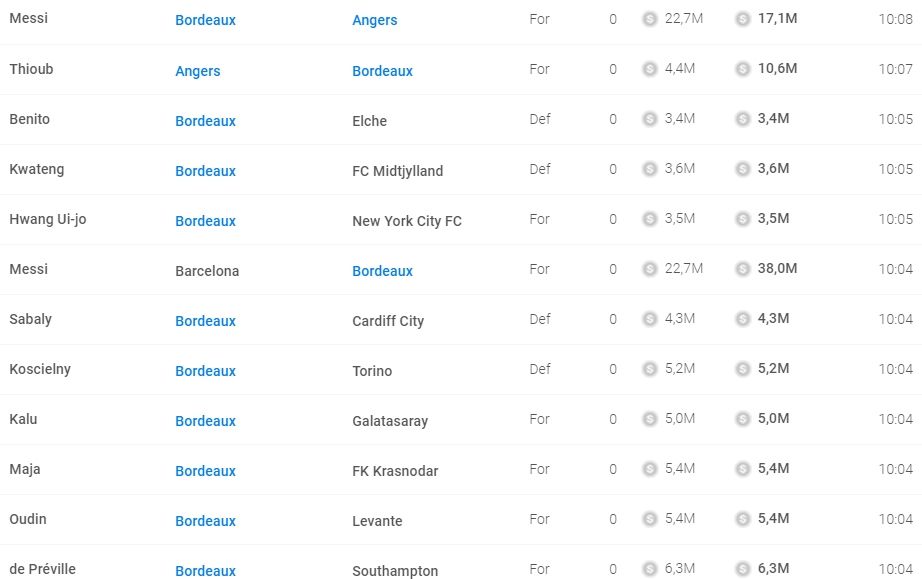The width and height of the screenshot is (922, 579).
Task: Click the coin icon next to 38,0M
Action: pos(743,269)
